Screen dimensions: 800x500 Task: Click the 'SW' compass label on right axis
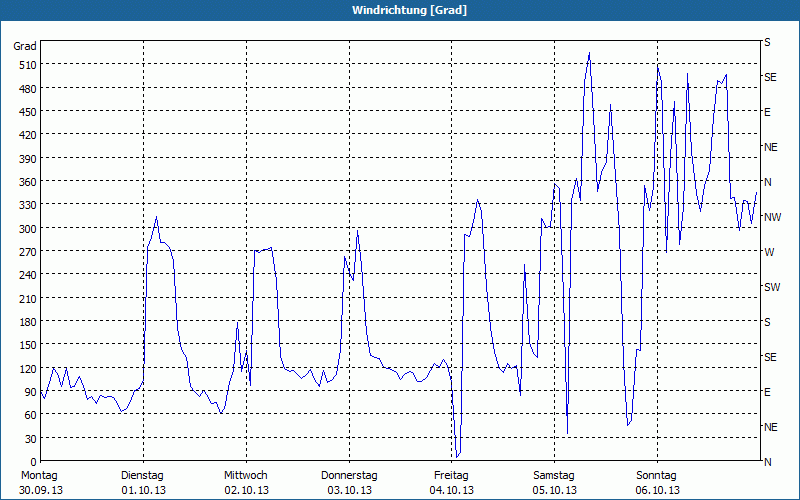772,287
